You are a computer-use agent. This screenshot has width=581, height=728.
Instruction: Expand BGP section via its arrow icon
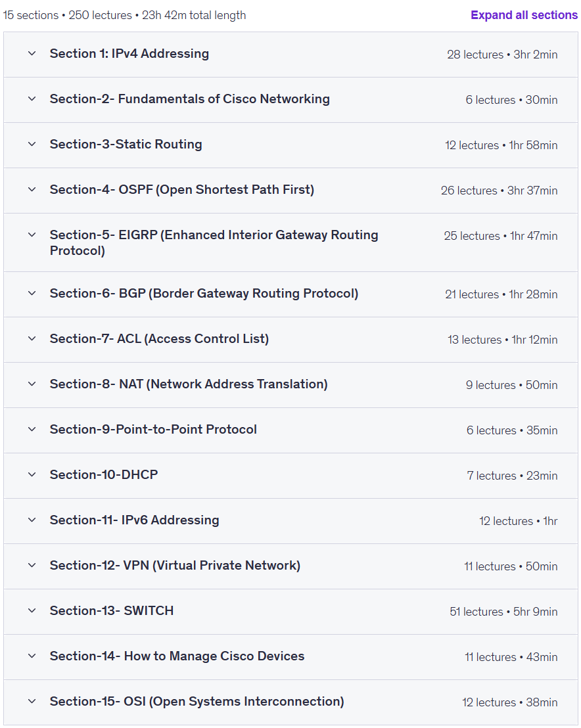tap(32, 294)
